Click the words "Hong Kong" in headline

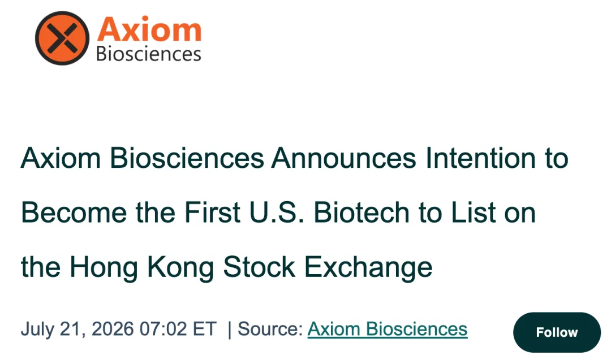tap(141, 268)
